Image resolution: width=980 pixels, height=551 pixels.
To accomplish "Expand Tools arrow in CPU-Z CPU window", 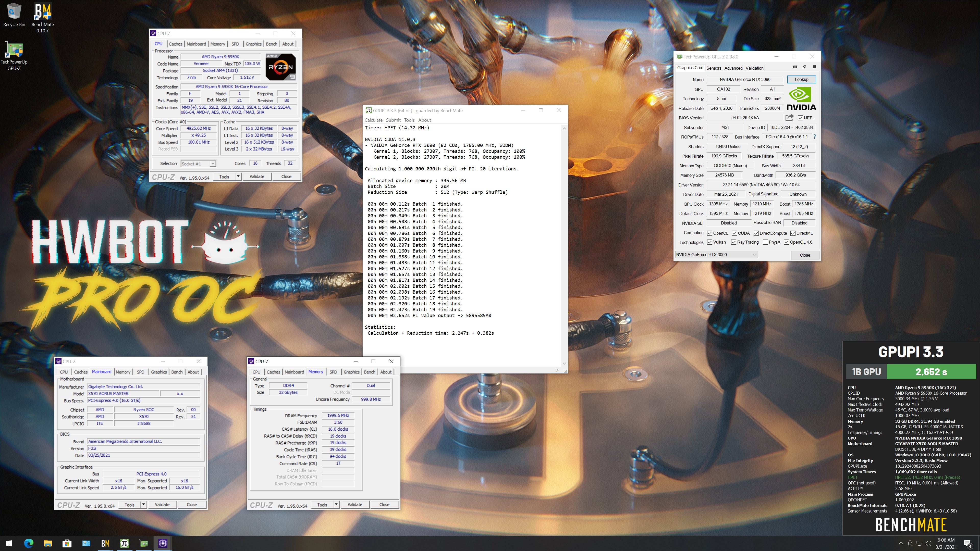I will pyautogui.click(x=238, y=177).
